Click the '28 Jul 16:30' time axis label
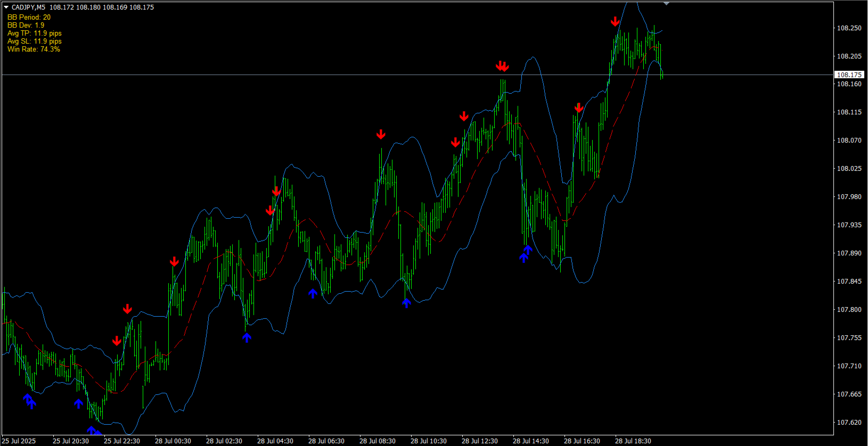The image size is (868, 446). (582, 441)
